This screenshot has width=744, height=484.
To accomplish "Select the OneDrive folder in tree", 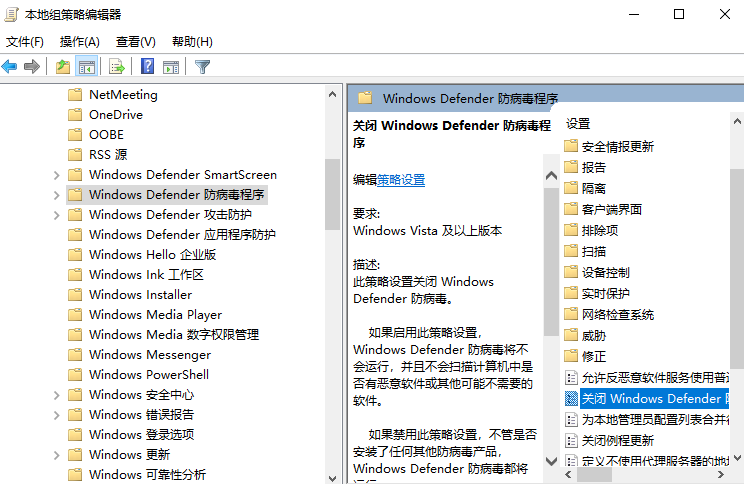I will [115, 115].
